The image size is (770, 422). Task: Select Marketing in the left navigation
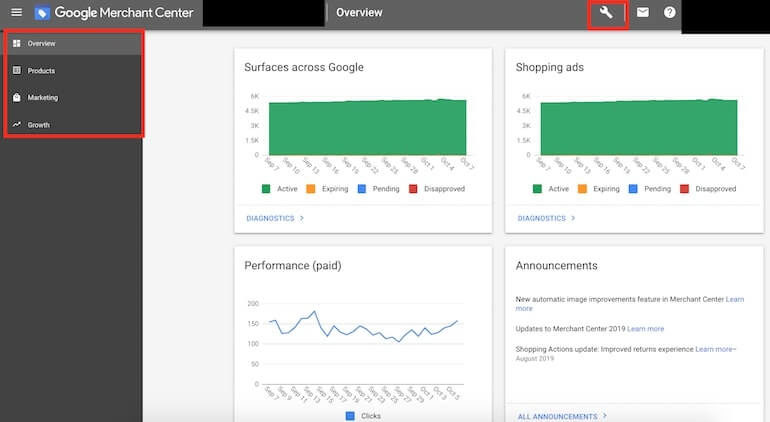click(x=43, y=98)
